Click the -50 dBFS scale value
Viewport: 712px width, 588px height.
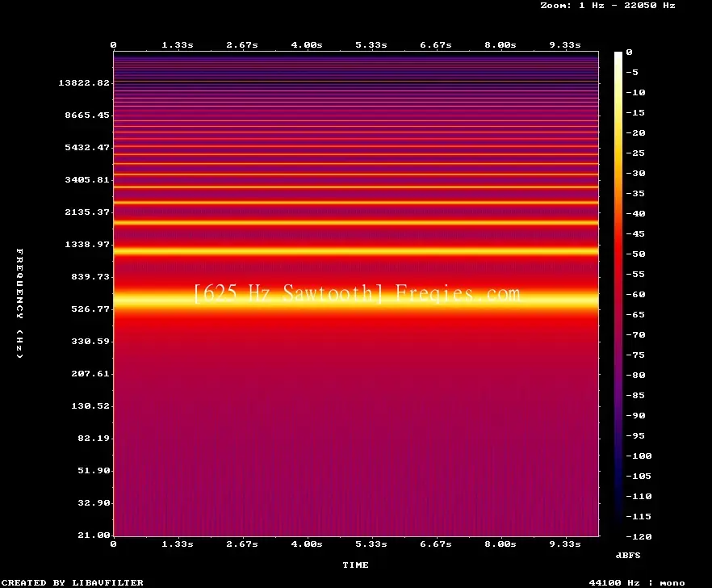tap(635, 254)
